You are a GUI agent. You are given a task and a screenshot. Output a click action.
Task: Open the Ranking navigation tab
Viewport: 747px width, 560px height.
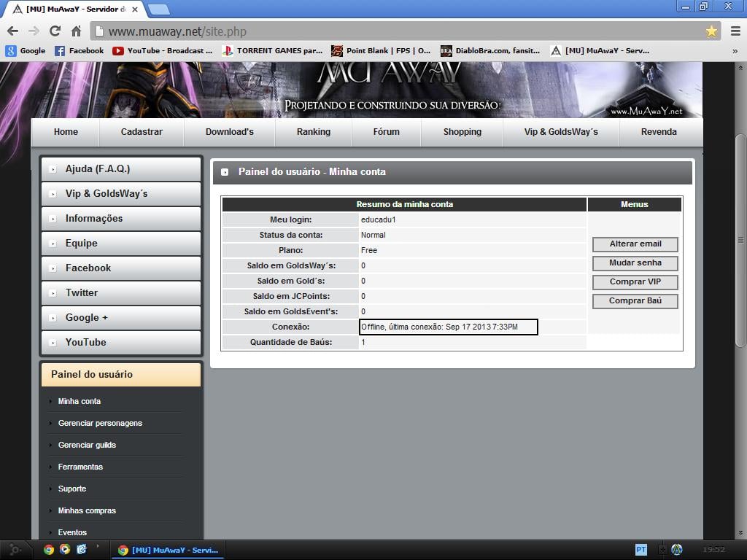click(313, 132)
